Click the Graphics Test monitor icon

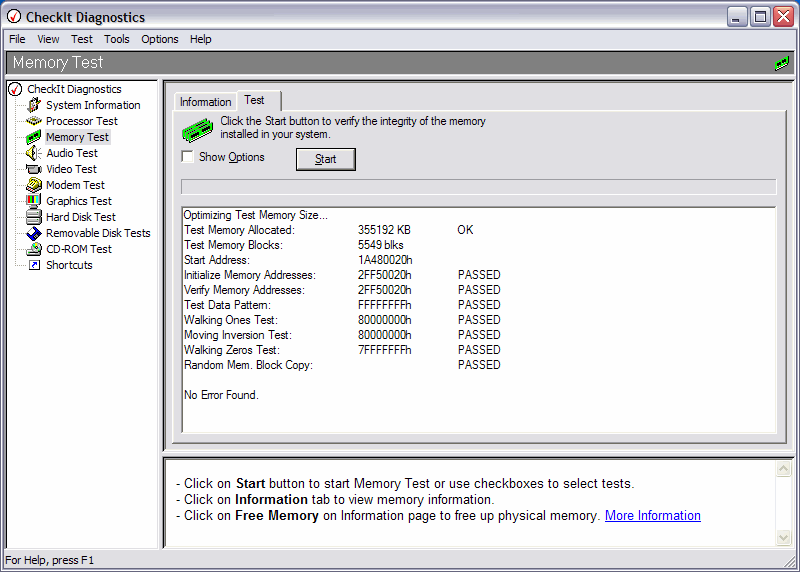point(34,201)
